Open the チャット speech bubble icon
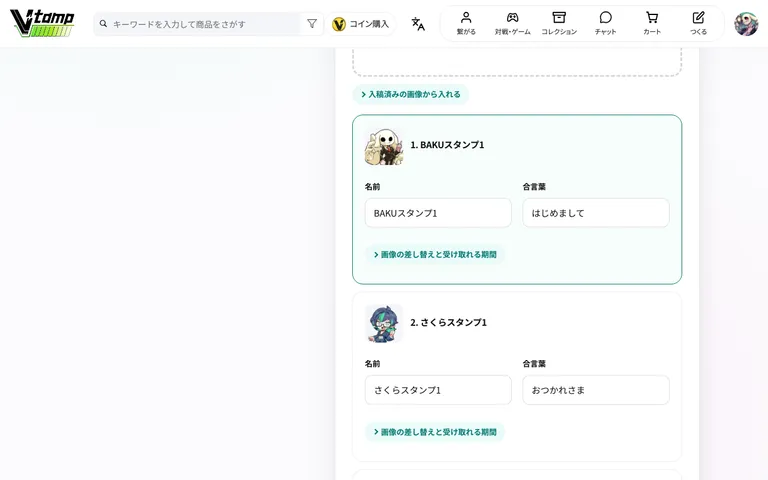 605,18
